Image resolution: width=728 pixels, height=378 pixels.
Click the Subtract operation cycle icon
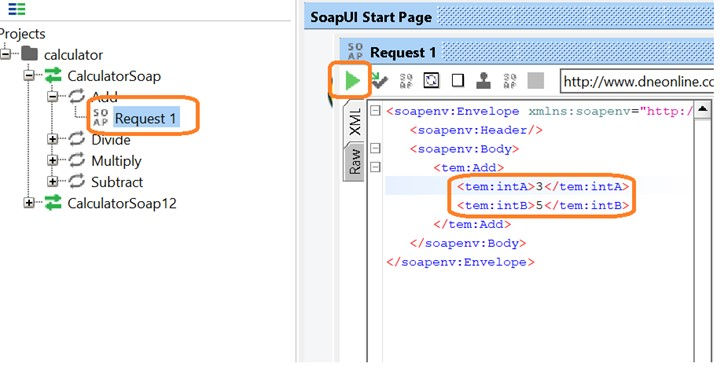tap(77, 181)
